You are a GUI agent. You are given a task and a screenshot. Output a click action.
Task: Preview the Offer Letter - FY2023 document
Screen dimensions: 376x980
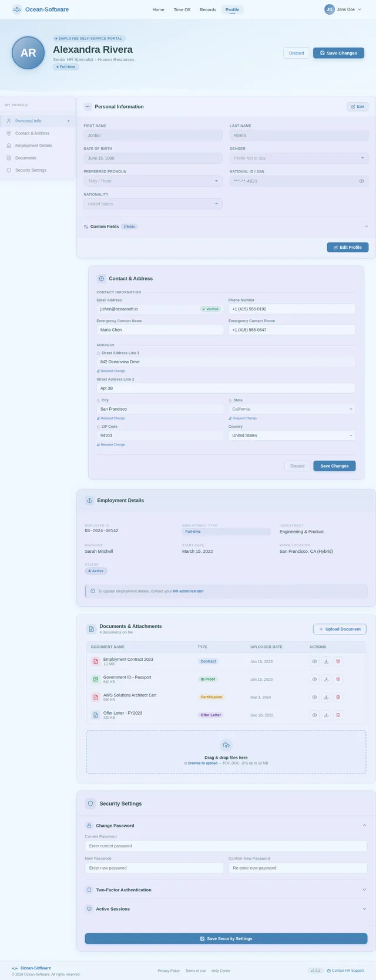[314, 715]
